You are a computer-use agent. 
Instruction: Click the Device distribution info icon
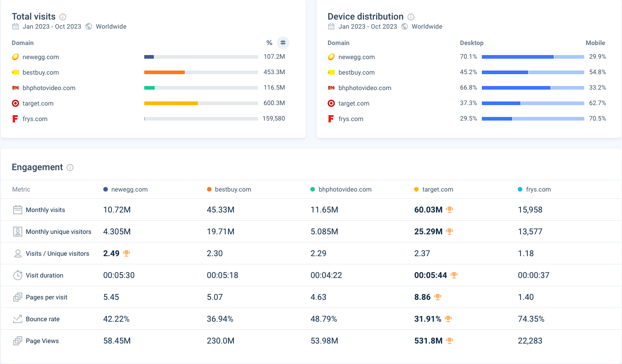411,17
